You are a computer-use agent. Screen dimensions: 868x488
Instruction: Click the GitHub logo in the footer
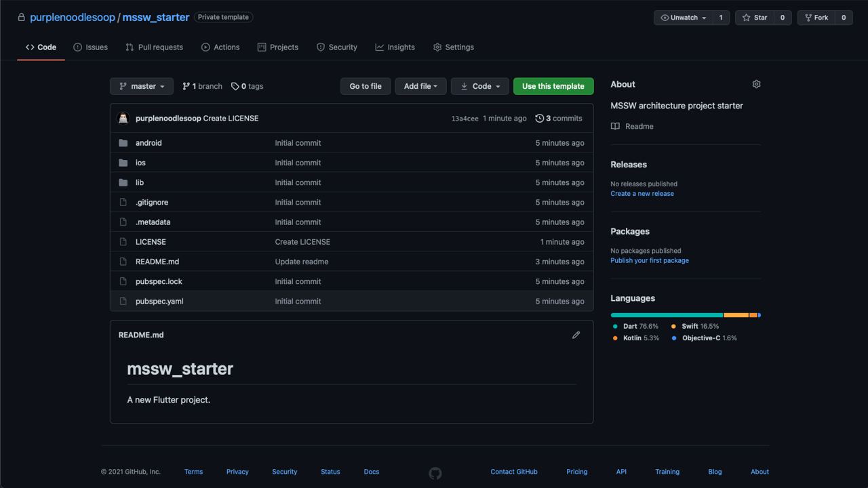tap(435, 473)
